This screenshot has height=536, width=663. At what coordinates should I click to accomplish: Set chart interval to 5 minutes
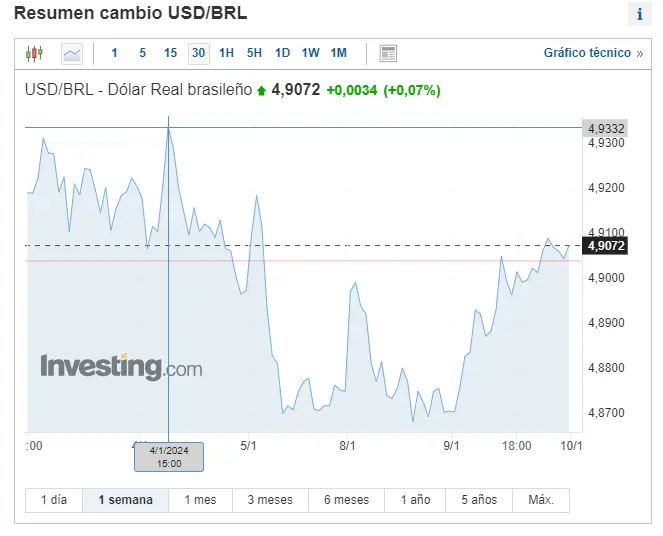point(142,53)
